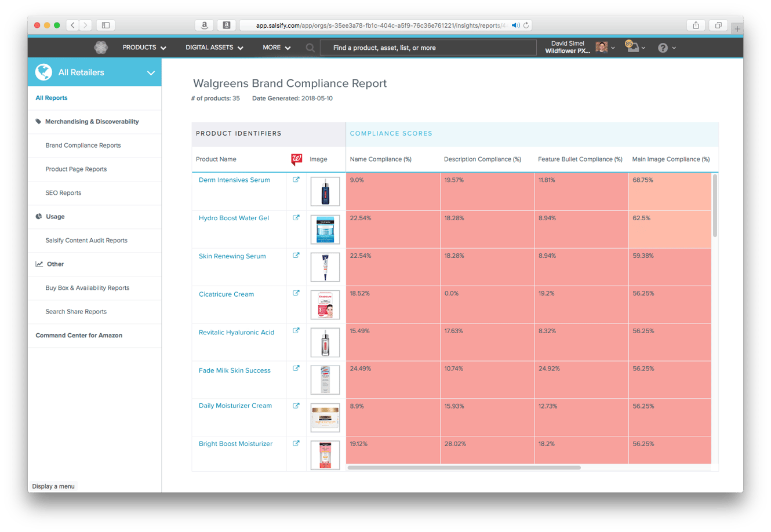Open the Daily Moisturizer Cream link
The width and height of the screenshot is (771, 532).
pyautogui.click(x=235, y=406)
